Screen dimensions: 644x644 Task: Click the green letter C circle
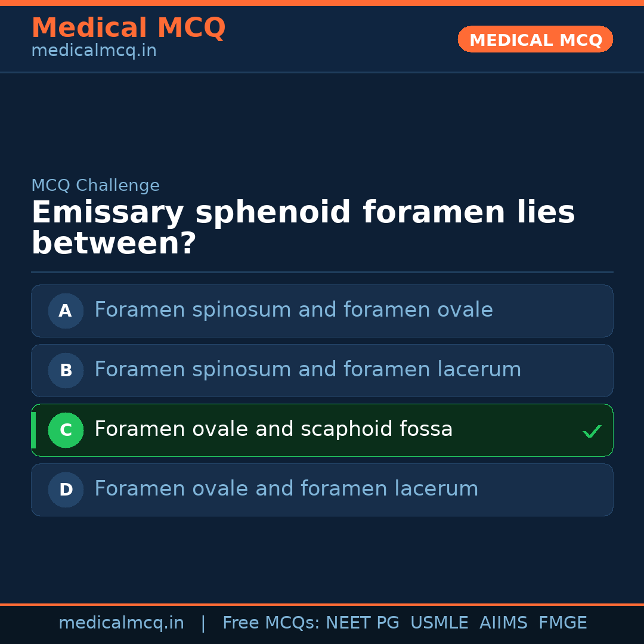point(66,430)
